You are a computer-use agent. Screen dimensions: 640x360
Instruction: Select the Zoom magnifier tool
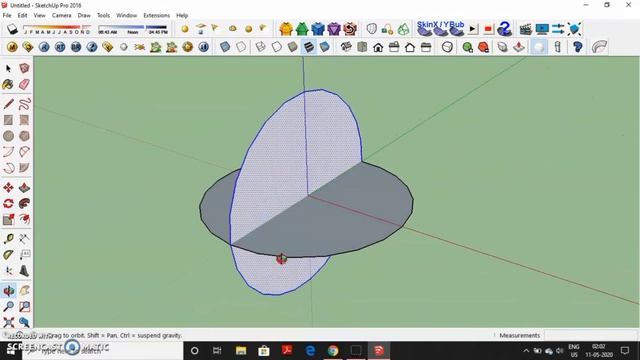8,307
